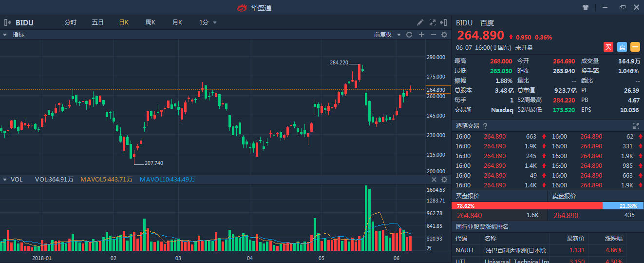644x263 pixels.
Task: Switch to the 周K weekly chart tab
Action: (x=150, y=22)
